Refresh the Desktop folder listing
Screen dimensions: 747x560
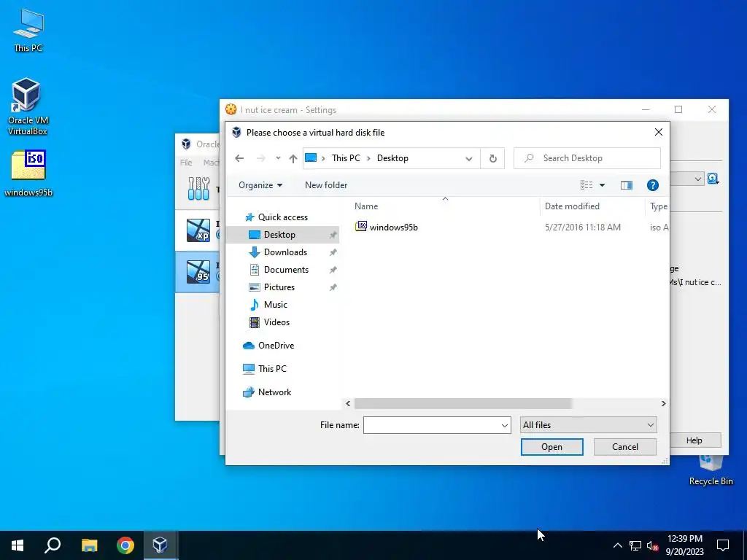click(492, 158)
